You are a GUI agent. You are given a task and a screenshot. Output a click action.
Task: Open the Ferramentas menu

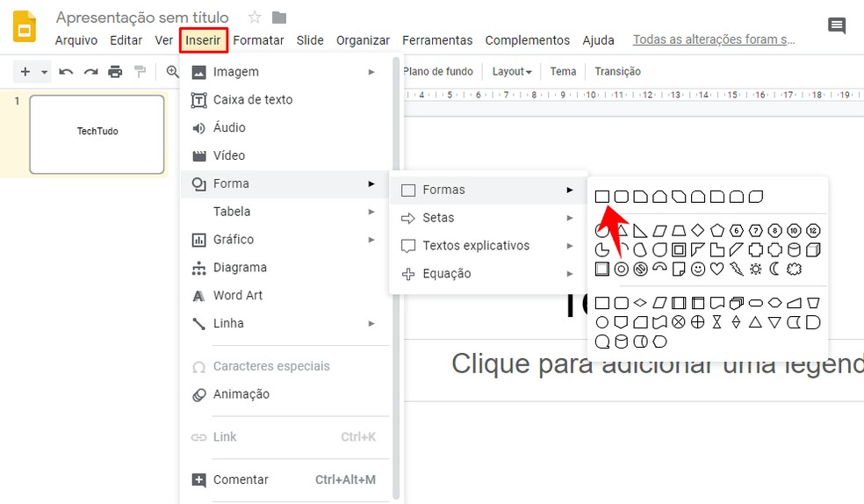point(437,40)
